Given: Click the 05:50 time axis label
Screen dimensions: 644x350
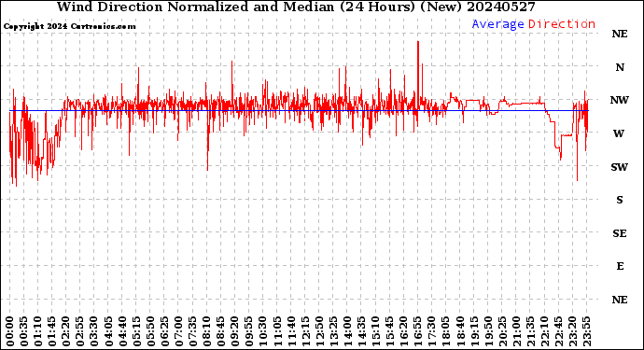Looking at the screenshot, I should [x=150, y=331].
